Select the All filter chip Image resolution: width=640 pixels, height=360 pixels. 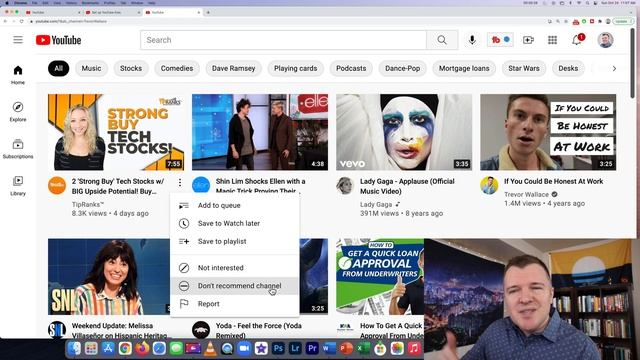[x=58, y=68]
